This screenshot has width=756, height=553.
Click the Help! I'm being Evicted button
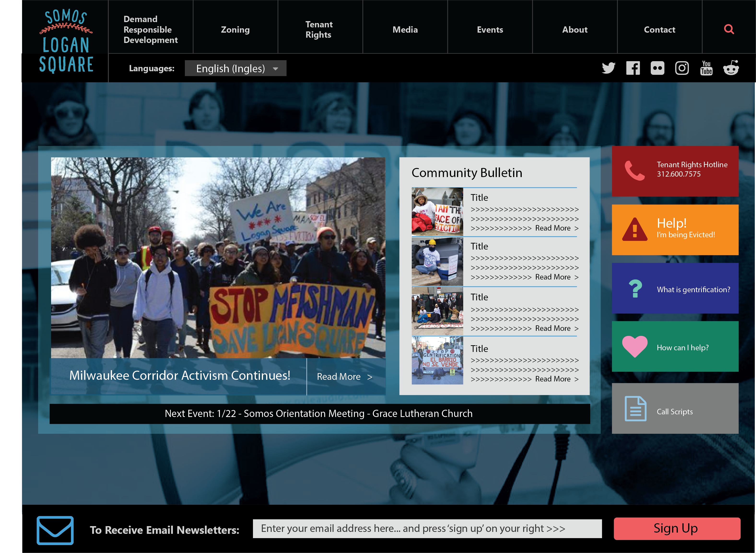[x=675, y=230]
